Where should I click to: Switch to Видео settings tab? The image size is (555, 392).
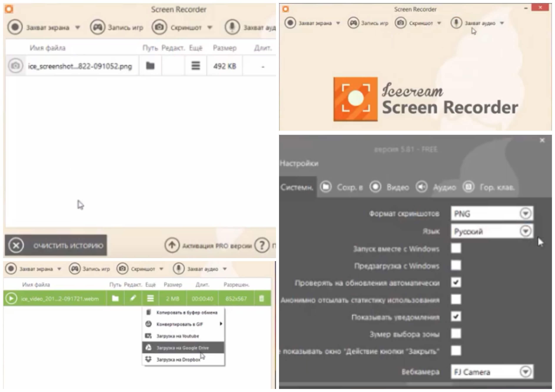(x=389, y=187)
